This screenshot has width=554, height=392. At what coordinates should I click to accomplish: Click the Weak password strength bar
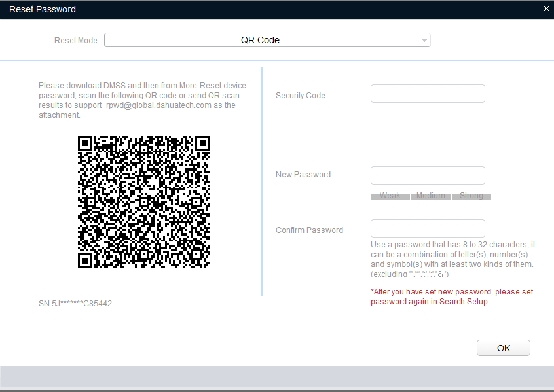[390, 196]
